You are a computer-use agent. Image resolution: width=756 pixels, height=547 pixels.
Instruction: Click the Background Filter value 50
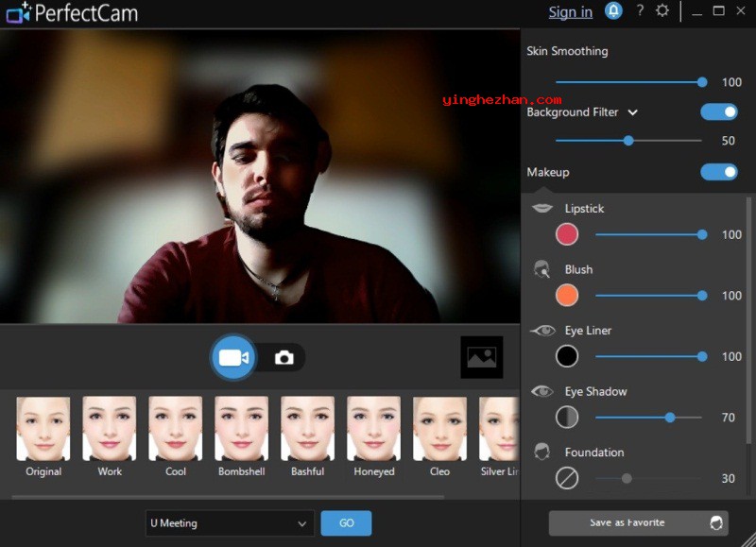[x=728, y=141]
